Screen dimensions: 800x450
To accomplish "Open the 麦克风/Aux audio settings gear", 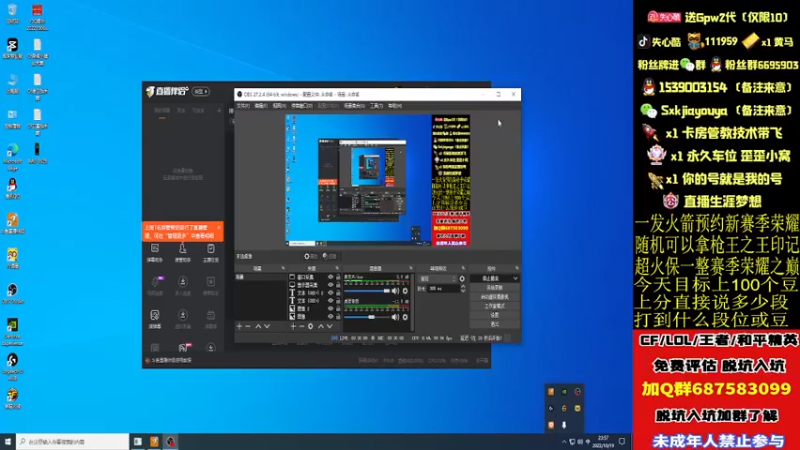I will 405,291.
